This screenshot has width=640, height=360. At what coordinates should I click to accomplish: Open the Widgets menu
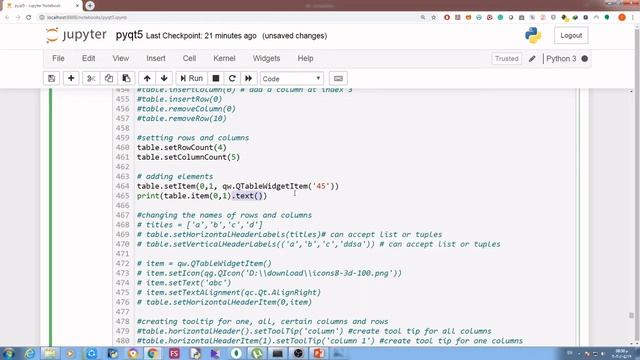coord(266,58)
